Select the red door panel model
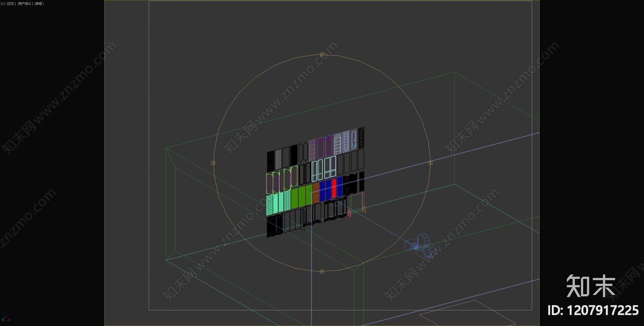Viewport: 644px width, 326px height. click(x=334, y=188)
